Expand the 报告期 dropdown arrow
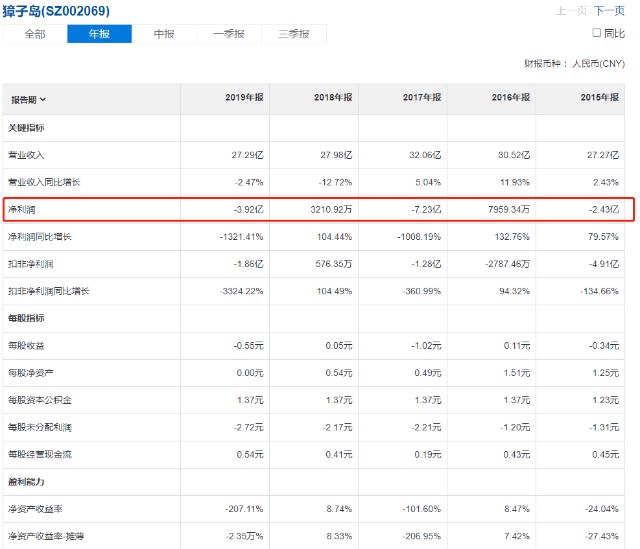 tap(43, 99)
